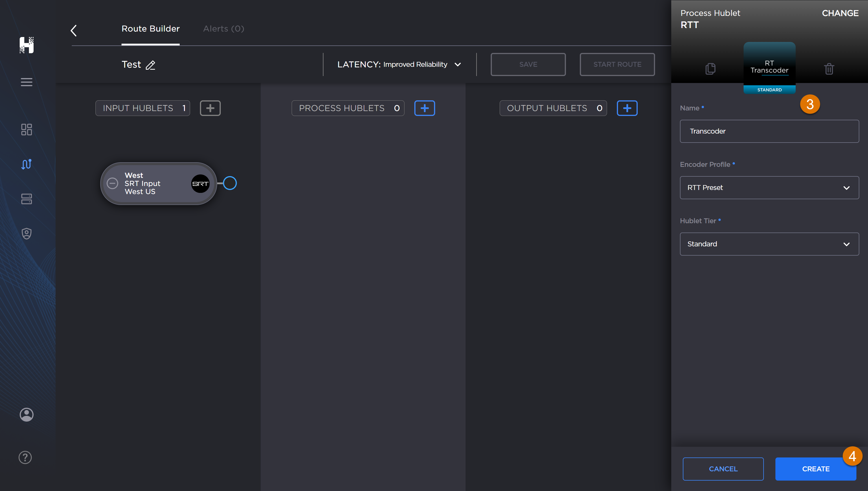Duplicate the hublet using the copy icon
The height and width of the screenshot is (491, 868).
pyautogui.click(x=710, y=69)
